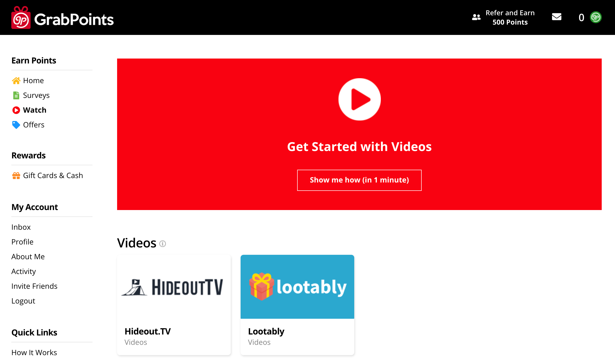
Task: Click the Watch red play button icon
Action: 15,110
